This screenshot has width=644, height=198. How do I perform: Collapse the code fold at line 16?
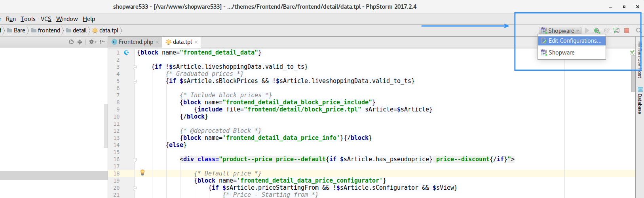[x=135, y=159]
